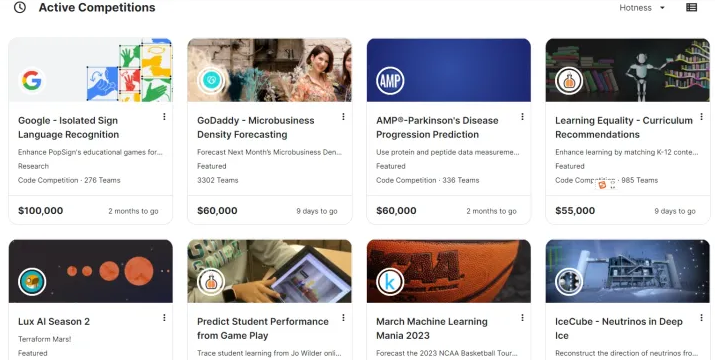Open Google - Isolated Sign Language Recognition

pyautogui.click(x=68, y=127)
